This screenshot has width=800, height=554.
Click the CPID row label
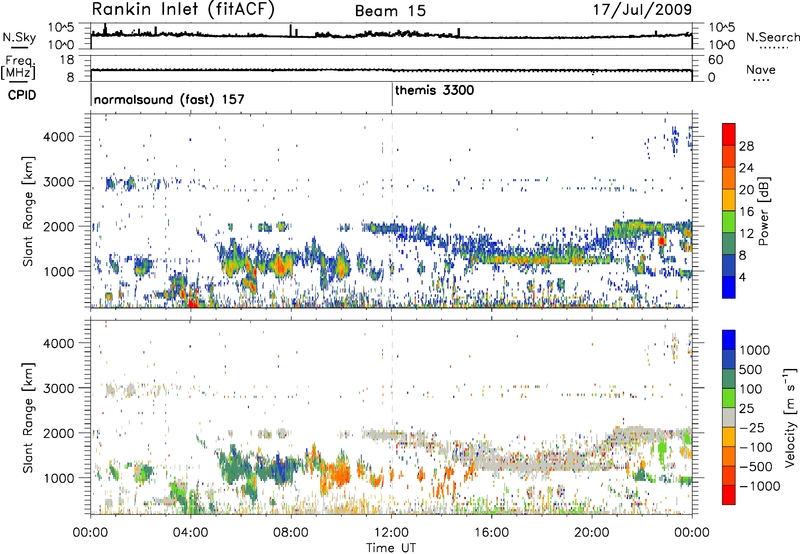click(22, 95)
